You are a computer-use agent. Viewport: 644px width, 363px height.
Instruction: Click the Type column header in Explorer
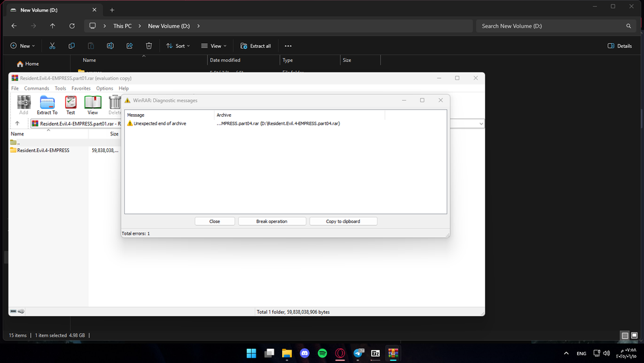click(287, 60)
